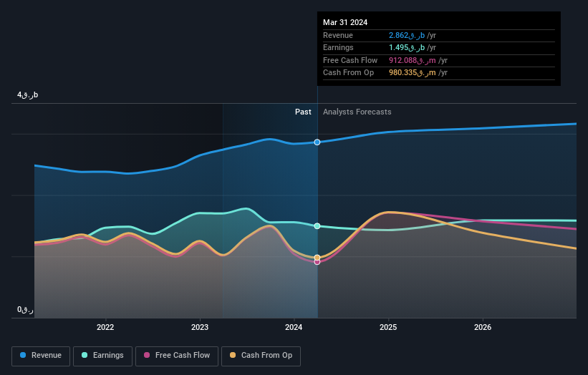
Task: Click the 'Analysts Forecasts' label
Action: (357, 112)
